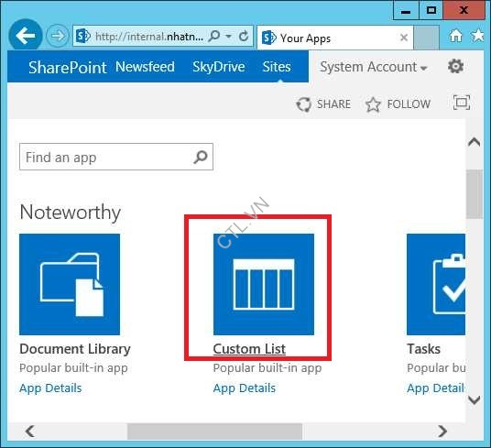Minimize the browser window
Viewport: 491px width, 448px height.
coord(406,10)
